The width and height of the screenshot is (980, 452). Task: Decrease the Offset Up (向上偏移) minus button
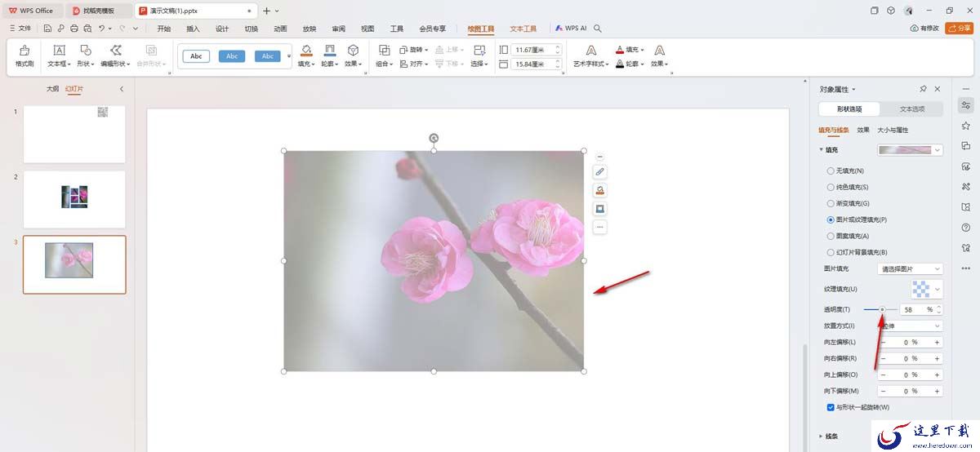tap(884, 375)
